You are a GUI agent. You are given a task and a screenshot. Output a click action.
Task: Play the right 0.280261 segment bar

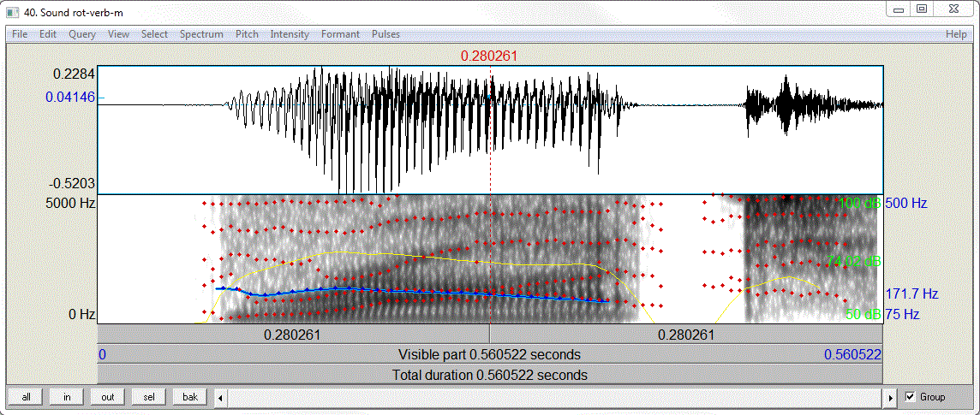click(x=686, y=334)
